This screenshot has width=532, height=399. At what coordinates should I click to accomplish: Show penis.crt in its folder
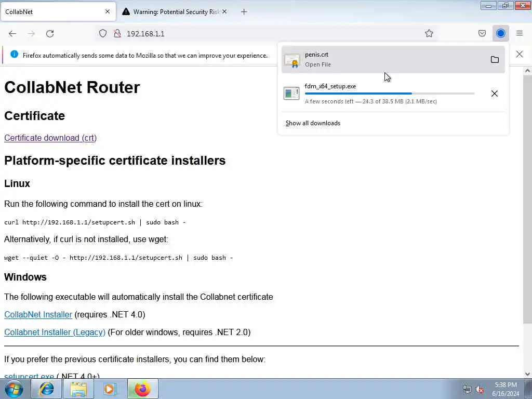click(495, 59)
